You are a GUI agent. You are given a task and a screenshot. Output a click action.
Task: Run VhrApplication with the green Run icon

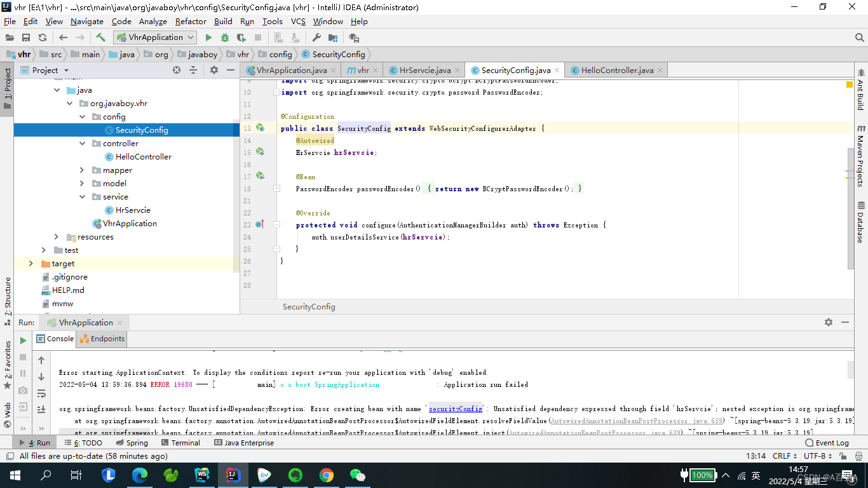coord(208,37)
